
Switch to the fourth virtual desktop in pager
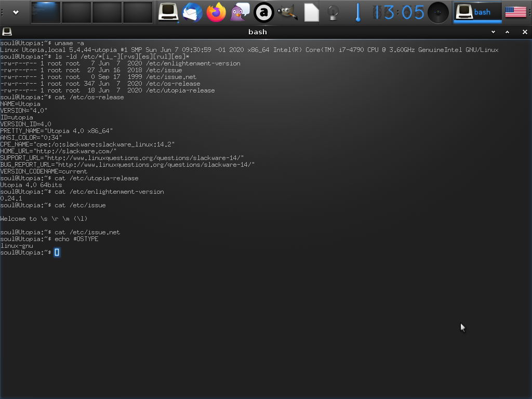[137, 12]
